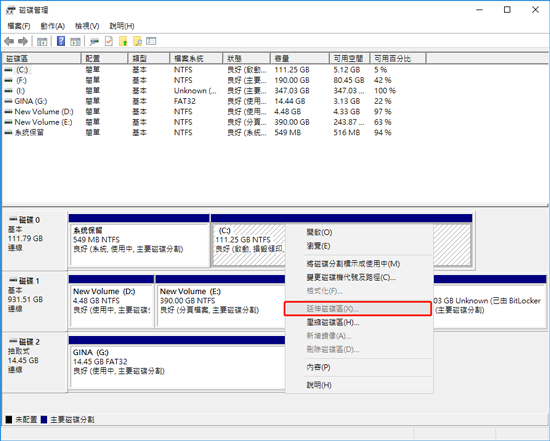Click the drive-with-key toolbar icon
Screen dimensions: 550x441
click(94, 41)
